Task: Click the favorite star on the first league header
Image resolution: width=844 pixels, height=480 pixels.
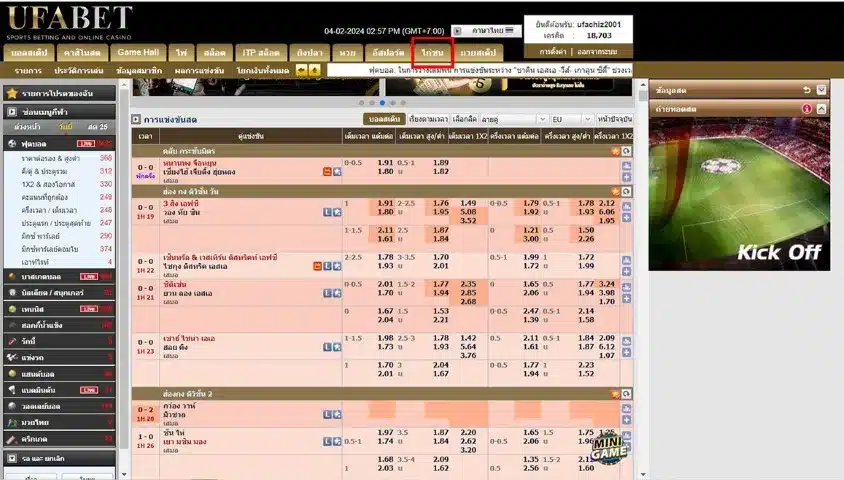Action: pyautogui.click(x=615, y=151)
